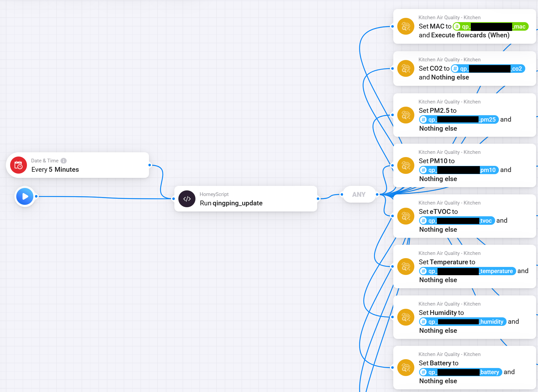Viewport: 538px width, 392px height.
Task: Click the blue qp_ co2 tag
Action: 488,69
